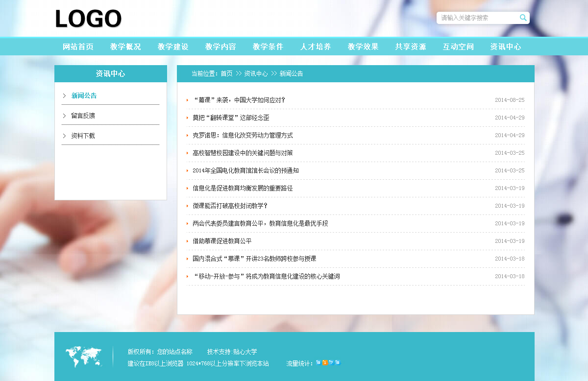Click the magnifier search icon
588x381 pixels.
[x=523, y=18]
